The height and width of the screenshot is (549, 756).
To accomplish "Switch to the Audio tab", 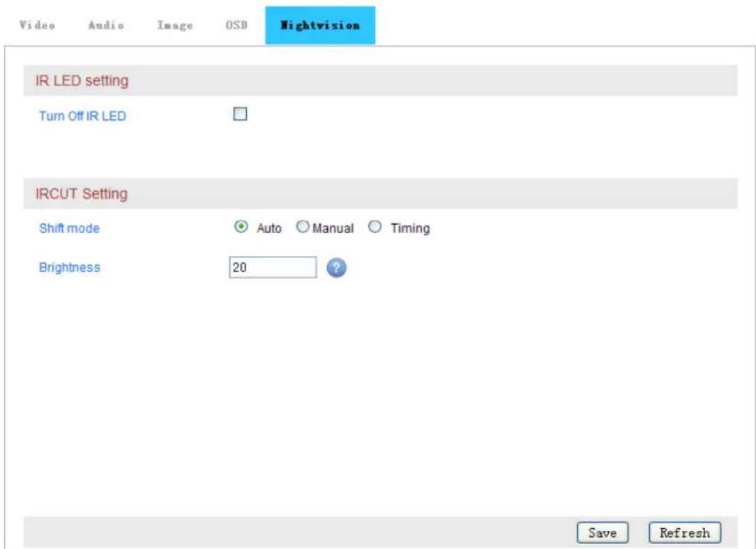I will click(x=106, y=25).
